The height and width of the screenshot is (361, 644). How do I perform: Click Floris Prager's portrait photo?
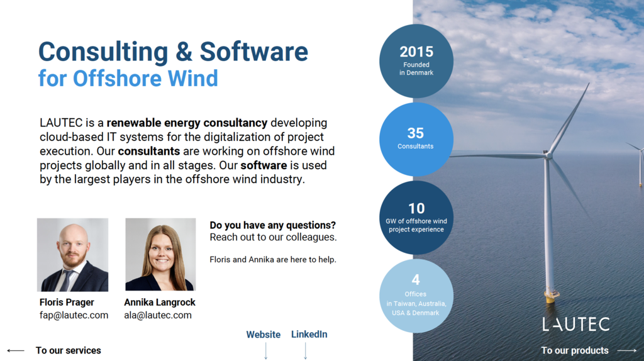point(72,255)
